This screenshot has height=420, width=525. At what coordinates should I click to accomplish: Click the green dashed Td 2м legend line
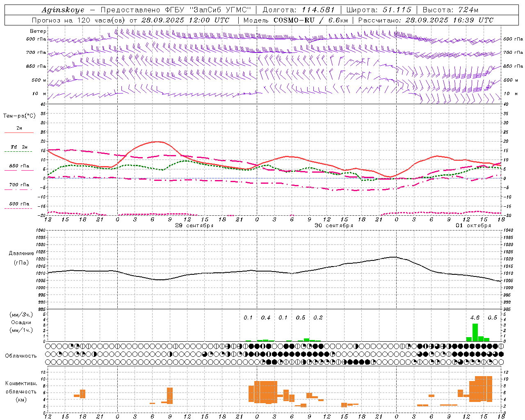click(18, 152)
